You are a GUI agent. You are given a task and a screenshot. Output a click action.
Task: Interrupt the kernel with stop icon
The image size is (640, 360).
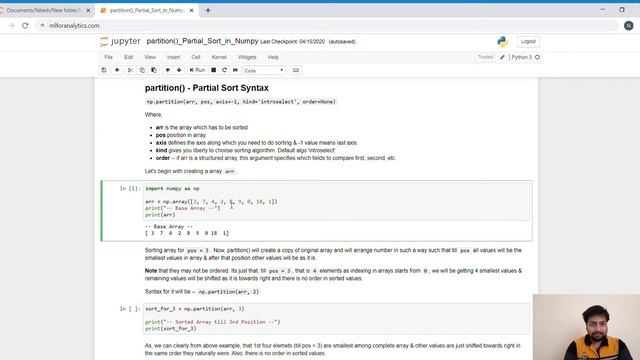(x=213, y=70)
